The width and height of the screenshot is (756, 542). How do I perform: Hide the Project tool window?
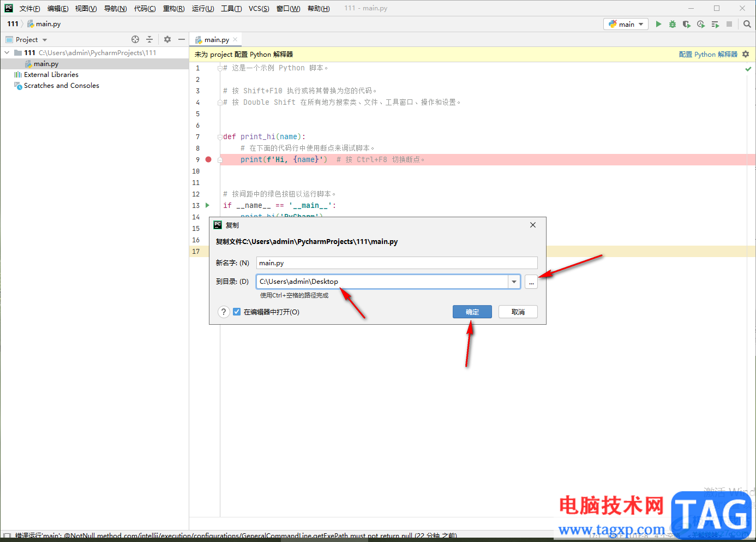(182, 39)
